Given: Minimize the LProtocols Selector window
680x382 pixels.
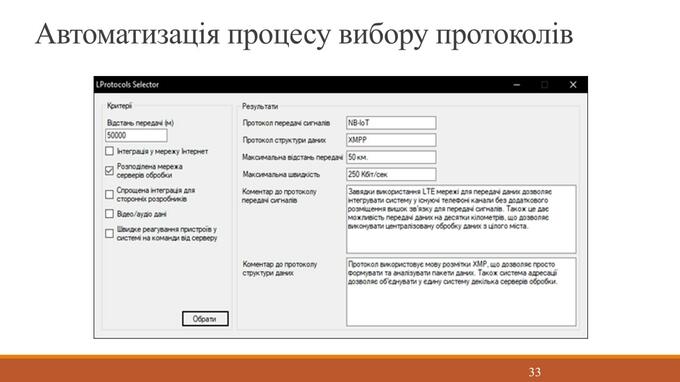Looking at the screenshot, I should 517,85.
